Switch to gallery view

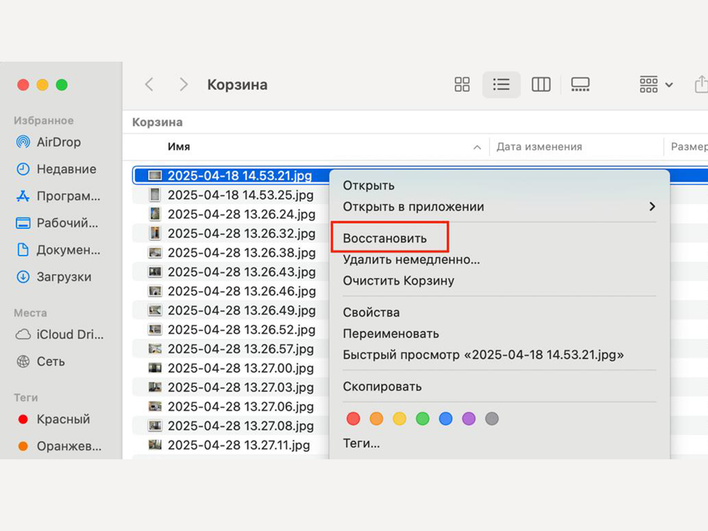pos(580,84)
